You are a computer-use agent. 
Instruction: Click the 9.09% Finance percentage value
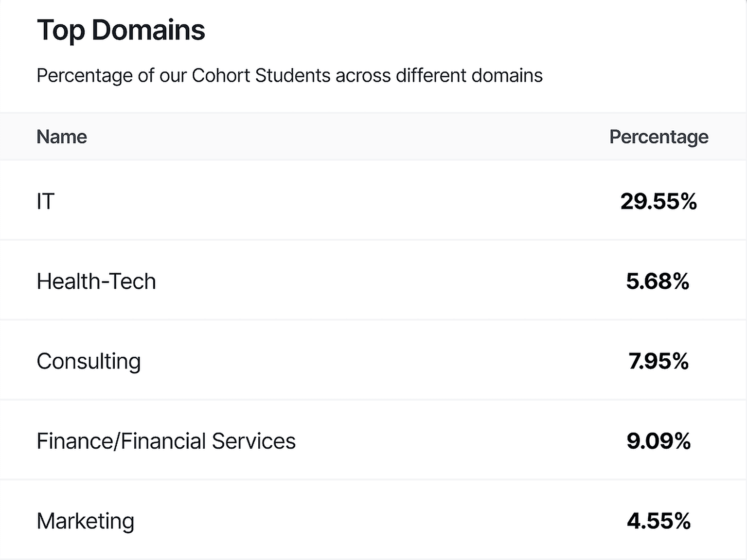pyautogui.click(x=658, y=441)
